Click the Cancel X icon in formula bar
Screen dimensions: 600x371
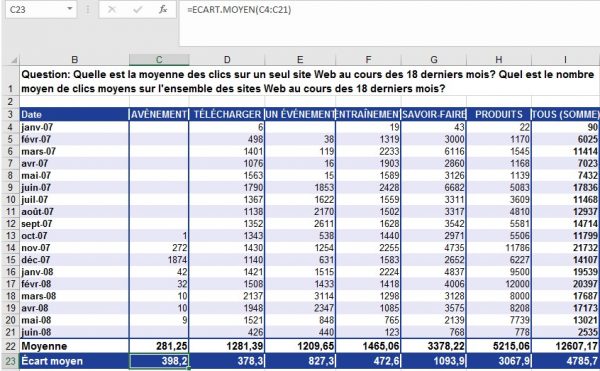[x=112, y=9]
